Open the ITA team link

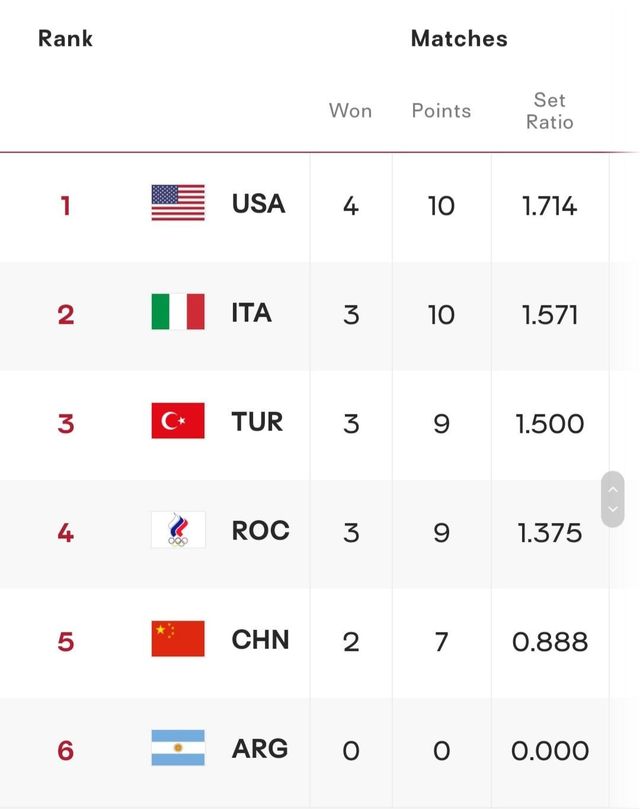coord(251,313)
